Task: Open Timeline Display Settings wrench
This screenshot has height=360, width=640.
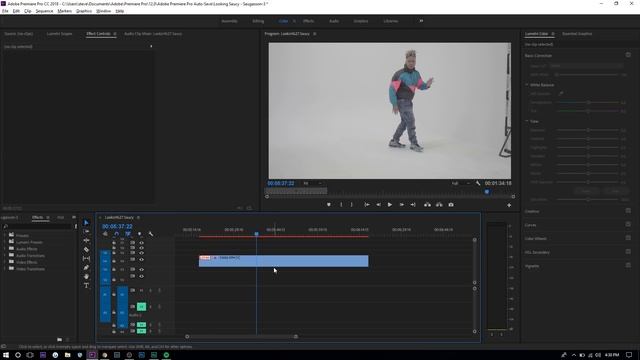Action: click(151, 234)
